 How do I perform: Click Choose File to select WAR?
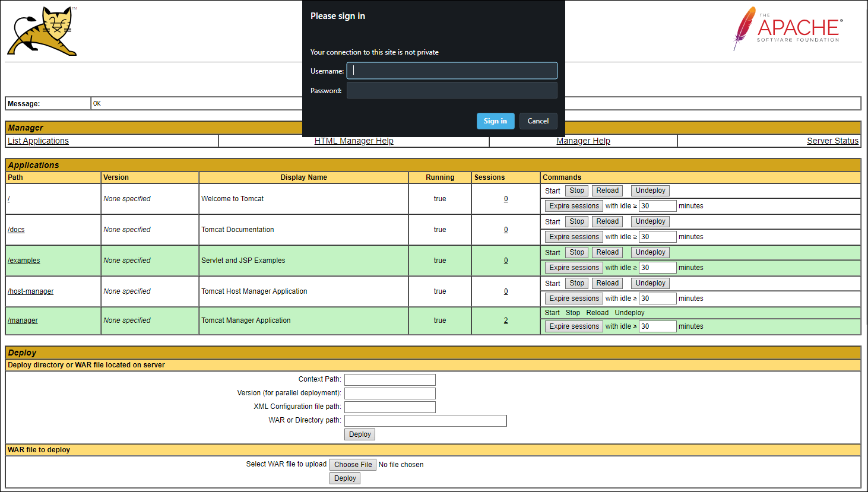click(353, 465)
